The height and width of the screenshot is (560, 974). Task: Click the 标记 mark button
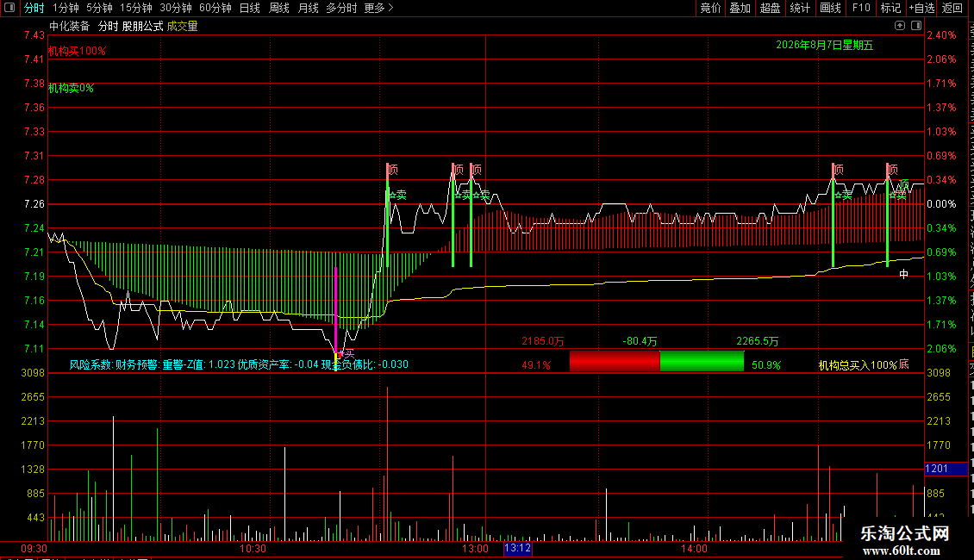click(890, 8)
